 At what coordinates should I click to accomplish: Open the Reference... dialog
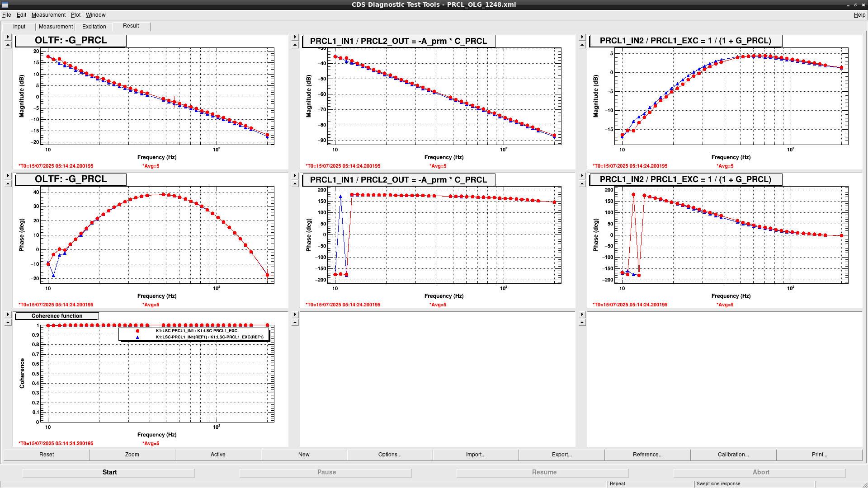(647, 455)
